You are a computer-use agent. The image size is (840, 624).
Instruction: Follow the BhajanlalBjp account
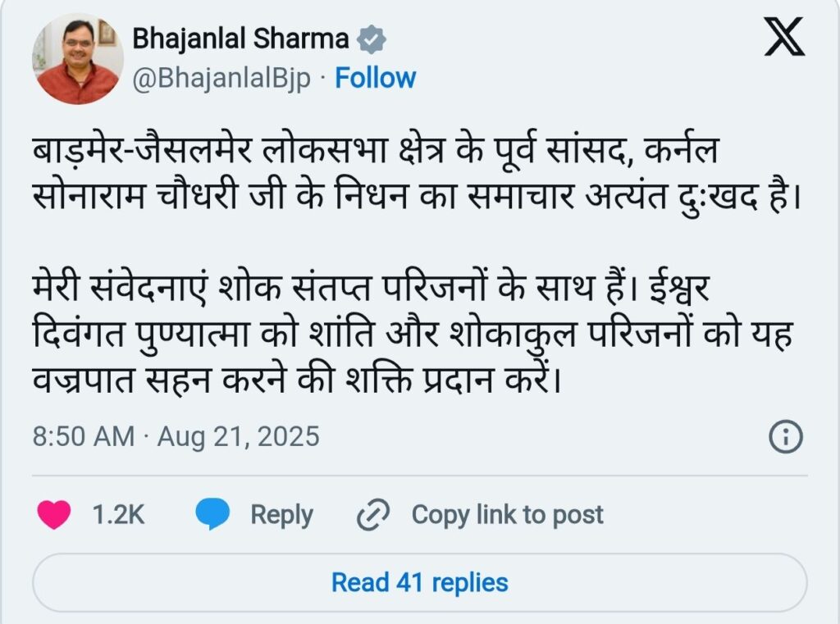point(376,79)
